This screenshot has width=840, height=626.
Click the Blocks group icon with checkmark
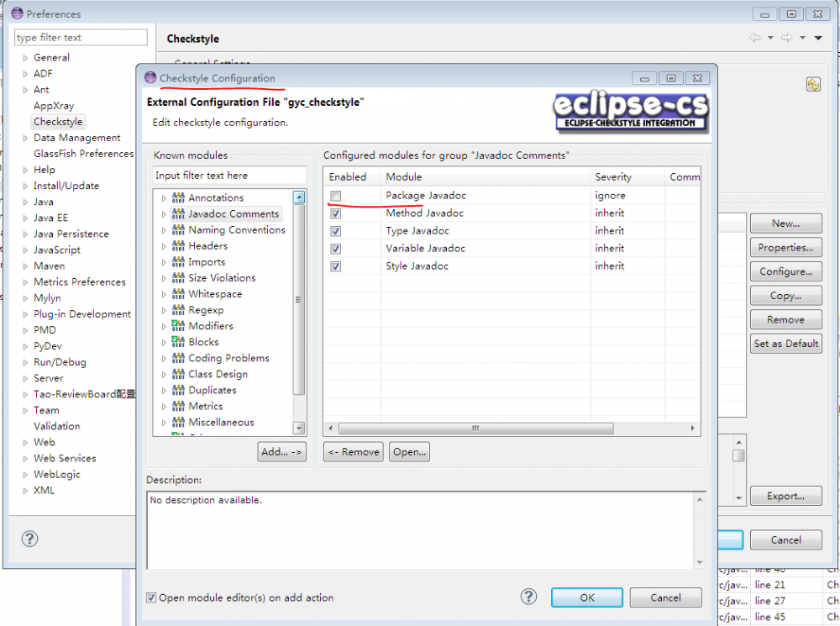(178, 341)
